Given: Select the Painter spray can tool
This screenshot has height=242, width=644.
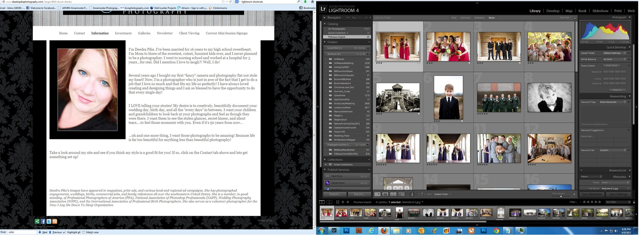Looking at the screenshot, I should click(412, 194).
